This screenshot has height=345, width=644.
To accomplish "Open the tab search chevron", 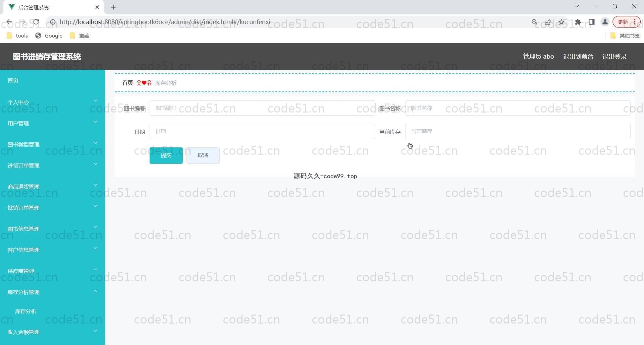I will pyautogui.click(x=577, y=6).
